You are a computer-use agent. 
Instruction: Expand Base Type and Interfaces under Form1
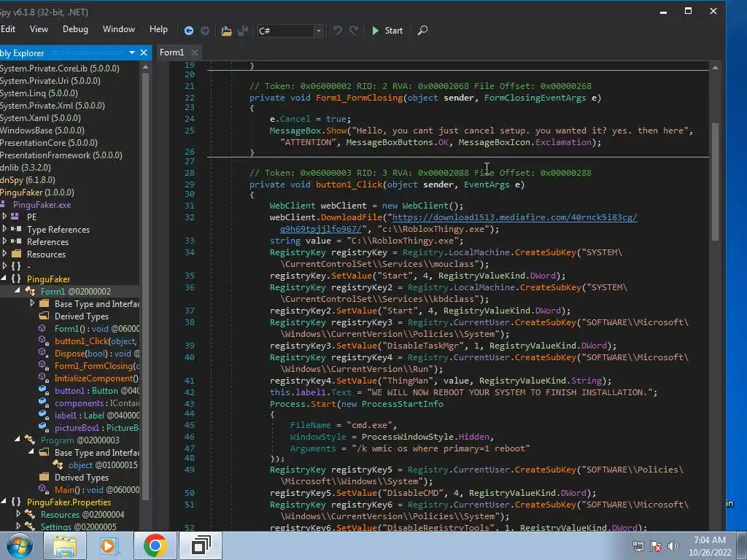click(x=32, y=303)
